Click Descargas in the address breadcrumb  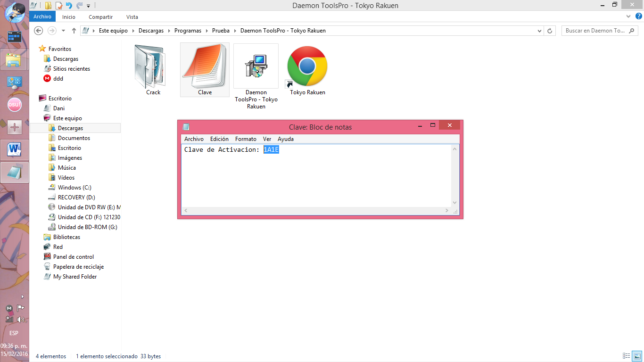pyautogui.click(x=151, y=31)
